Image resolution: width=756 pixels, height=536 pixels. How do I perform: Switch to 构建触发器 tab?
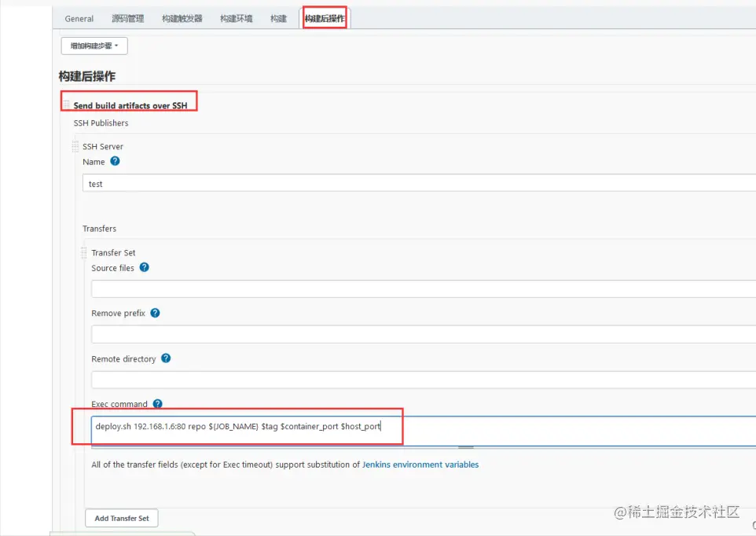(x=182, y=19)
